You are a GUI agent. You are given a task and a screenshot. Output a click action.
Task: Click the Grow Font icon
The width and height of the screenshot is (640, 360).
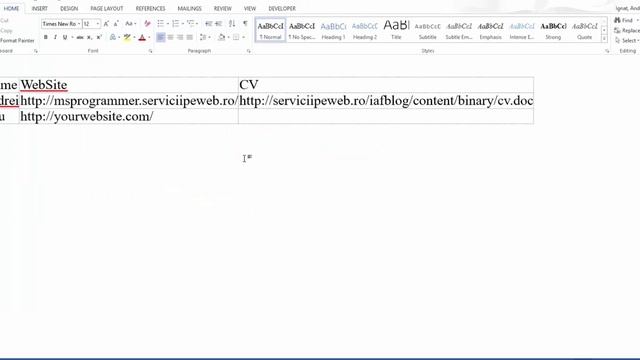(x=106, y=24)
